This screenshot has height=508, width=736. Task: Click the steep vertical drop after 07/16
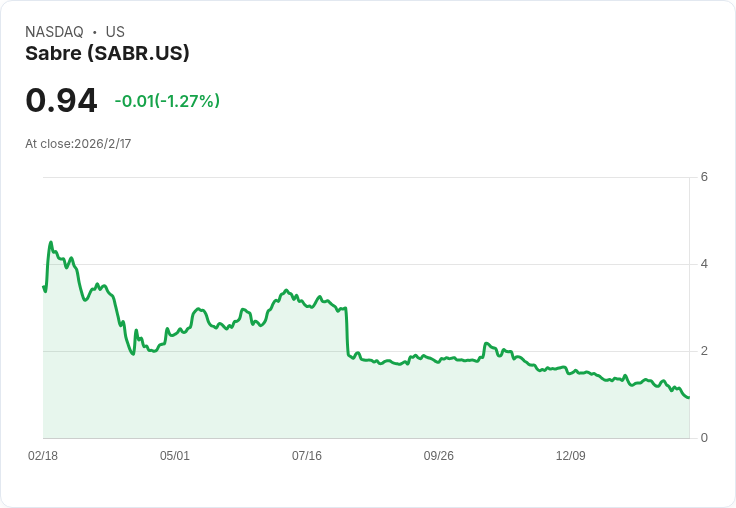[x=346, y=332]
